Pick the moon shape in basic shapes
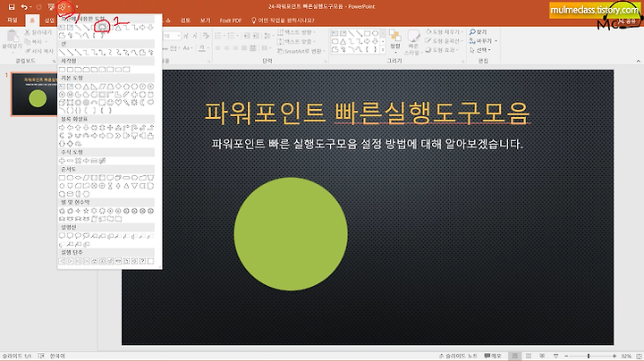Screen dimensions: 644x361 click(x=142, y=102)
